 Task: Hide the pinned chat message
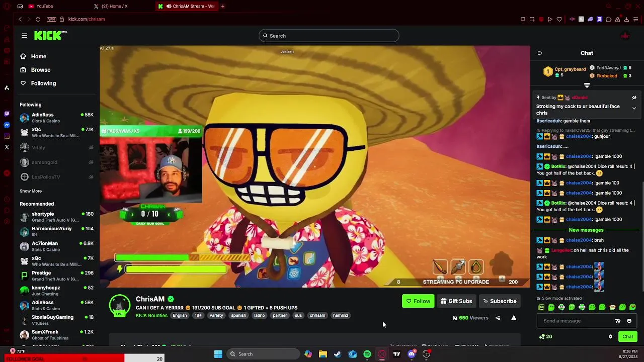pyautogui.click(x=634, y=98)
